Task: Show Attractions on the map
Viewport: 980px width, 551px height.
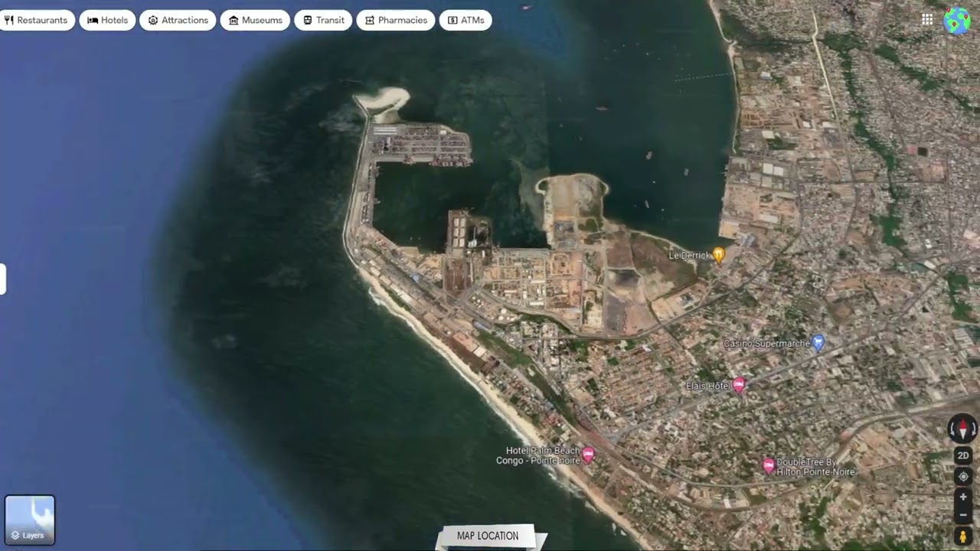Action: point(178,20)
